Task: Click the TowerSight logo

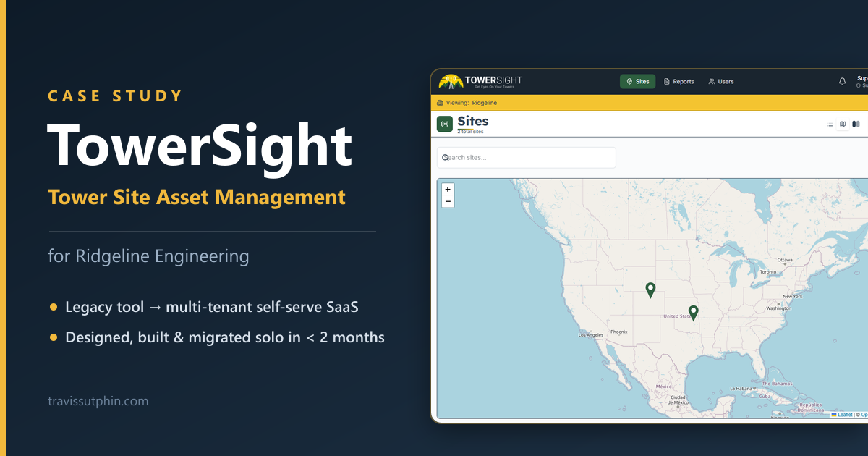Action: [480, 81]
